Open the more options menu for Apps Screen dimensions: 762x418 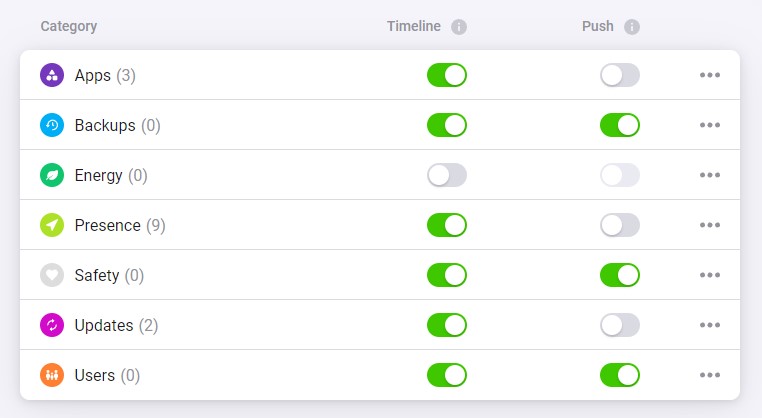[710, 75]
